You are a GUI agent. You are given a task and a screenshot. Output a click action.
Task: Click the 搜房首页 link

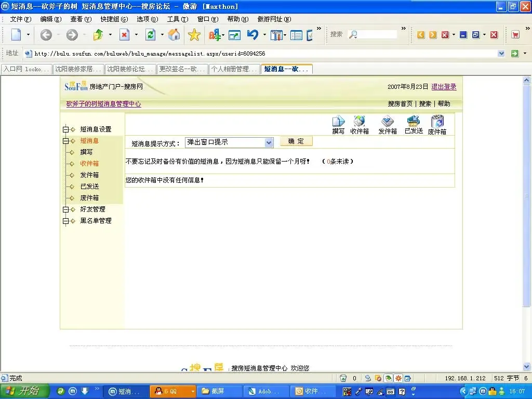400,104
